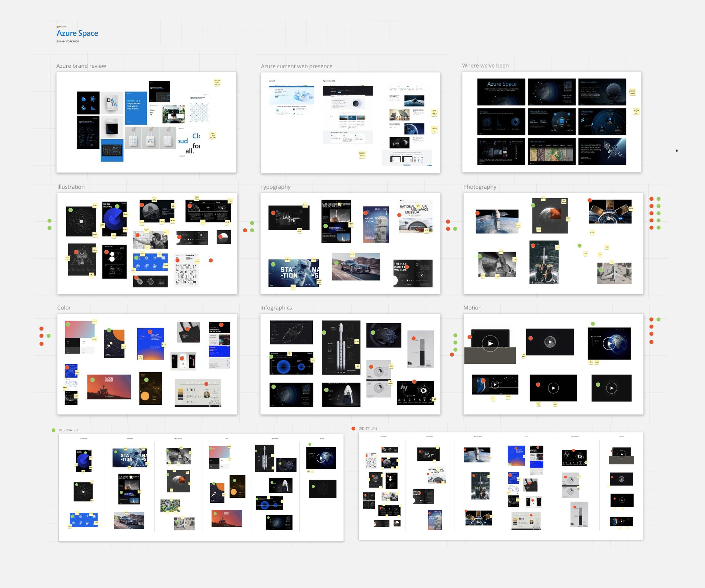705x588 pixels.
Task: Select the MARS 2020 rover image in Color
Action: pos(109,387)
